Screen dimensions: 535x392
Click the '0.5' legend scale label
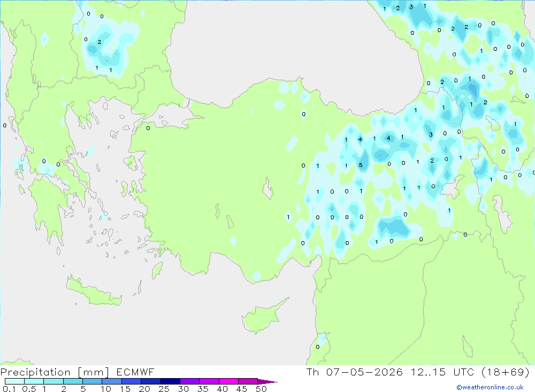(x=29, y=389)
